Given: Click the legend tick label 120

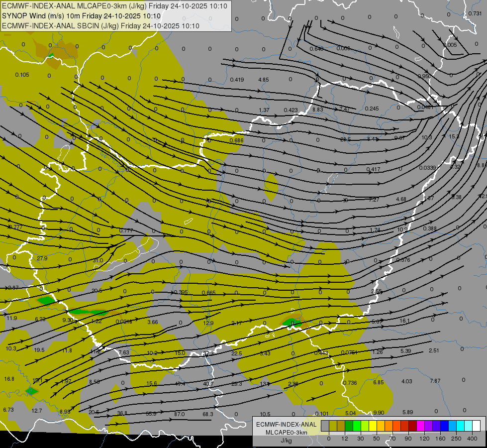Looking at the screenshot, I should pos(424,439).
